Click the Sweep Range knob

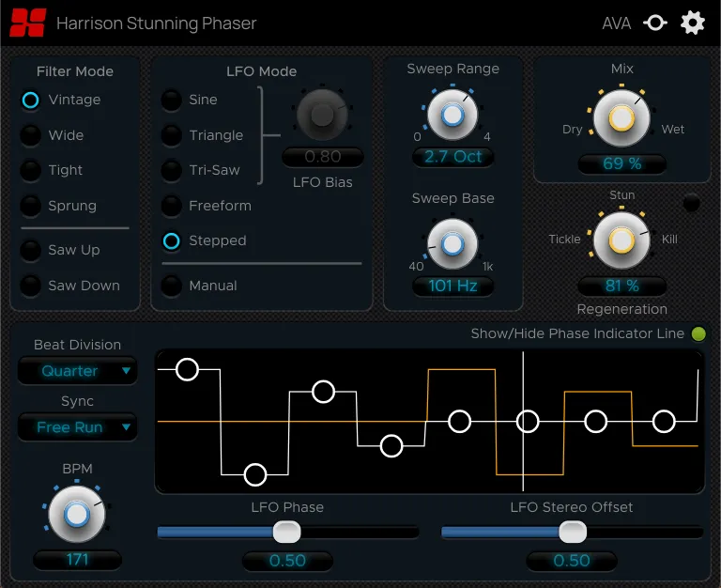453,115
